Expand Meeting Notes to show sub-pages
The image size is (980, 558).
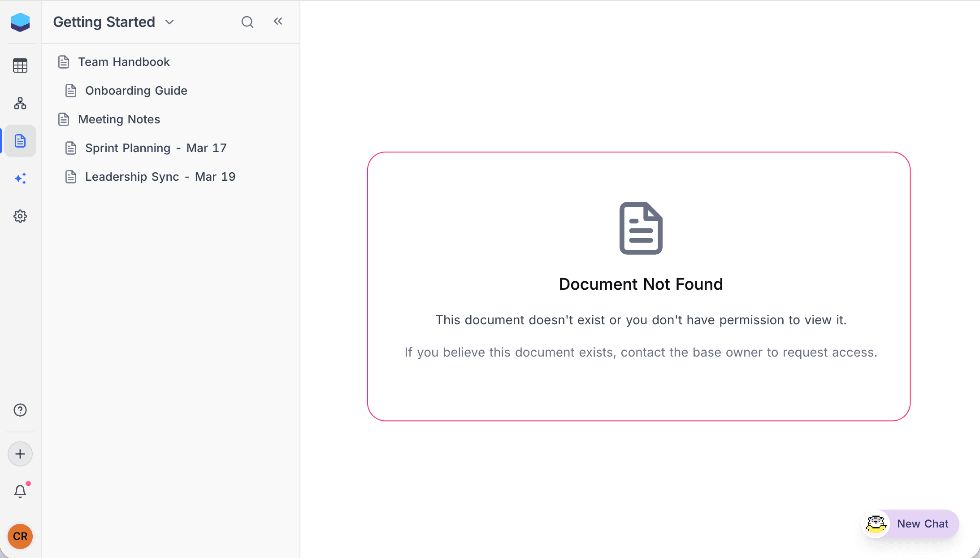pos(119,119)
